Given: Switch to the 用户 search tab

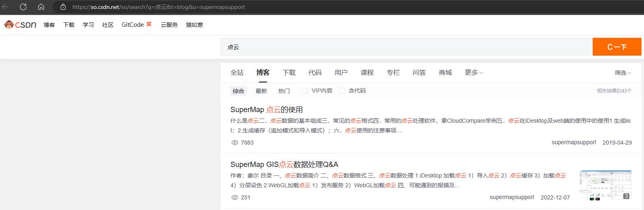Looking at the screenshot, I should pyautogui.click(x=341, y=73).
